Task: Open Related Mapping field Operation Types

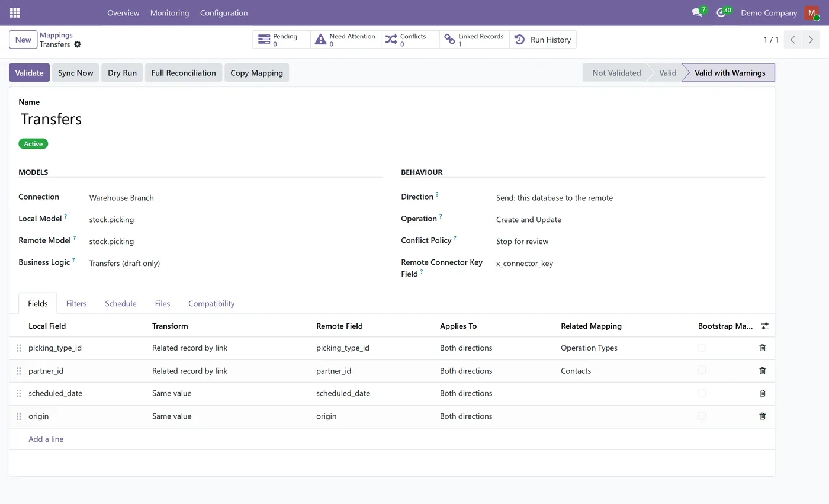Action: coord(625,348)
